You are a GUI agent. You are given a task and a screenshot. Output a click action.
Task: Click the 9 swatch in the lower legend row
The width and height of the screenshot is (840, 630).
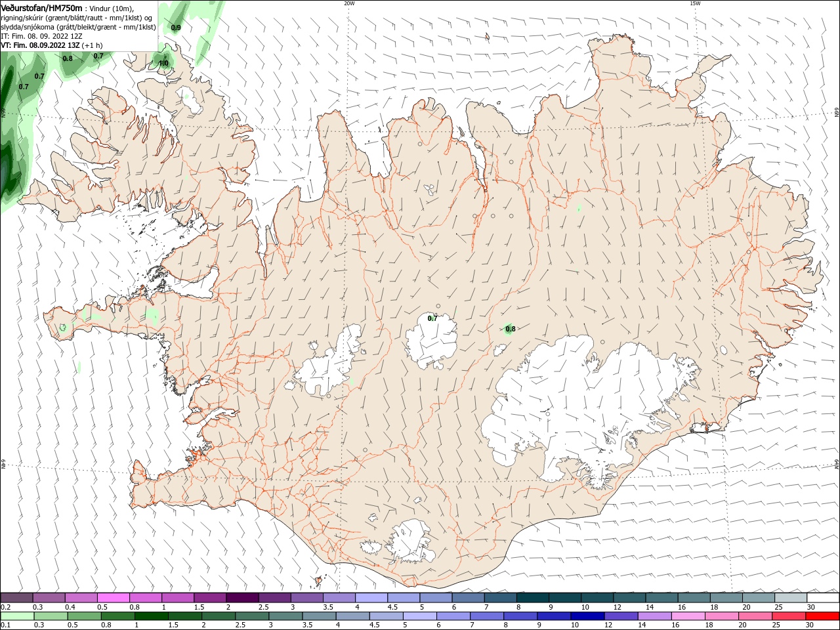pos(553,616)
